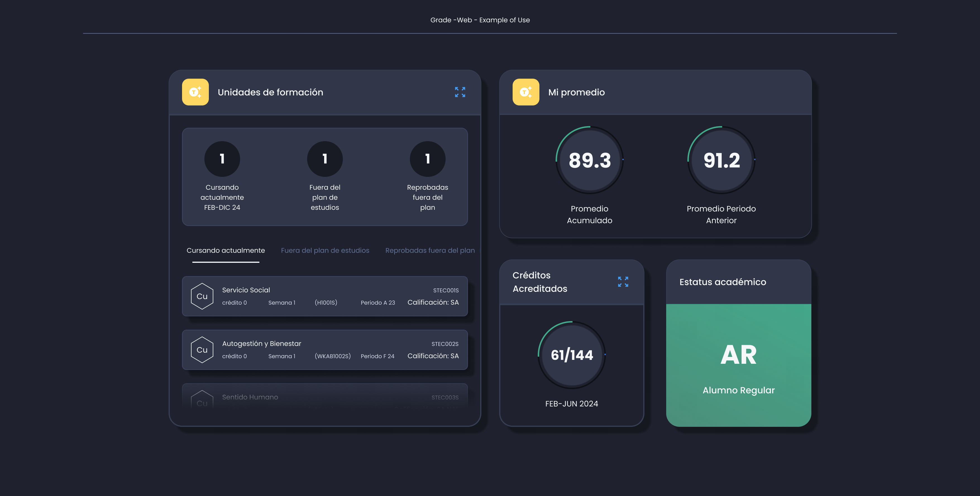Click the (WKAB1002S) group code
This screenshot has width=980, height=496.
click(333, 356)
